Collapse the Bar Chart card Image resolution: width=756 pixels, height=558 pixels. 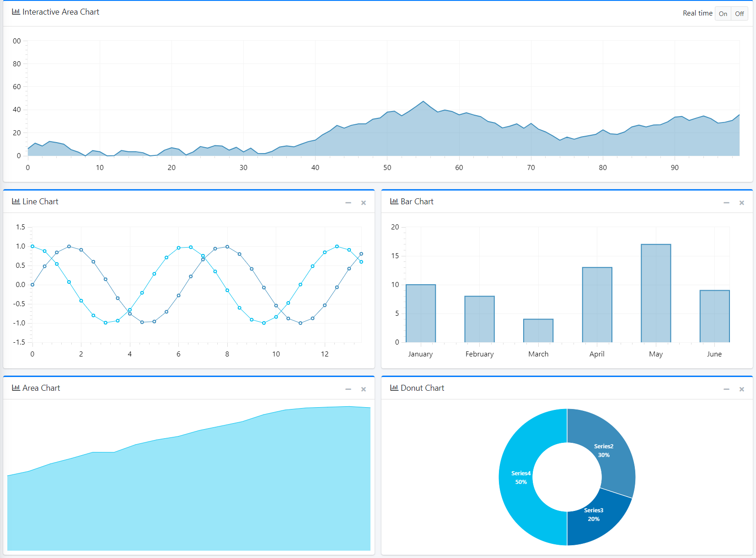click(x=726, y=203)
